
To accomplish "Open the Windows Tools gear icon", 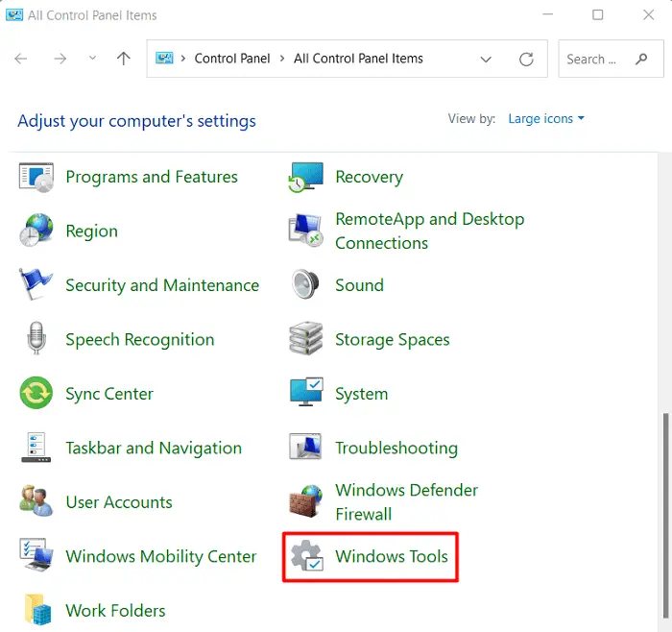I will click(x=306, y=556).
